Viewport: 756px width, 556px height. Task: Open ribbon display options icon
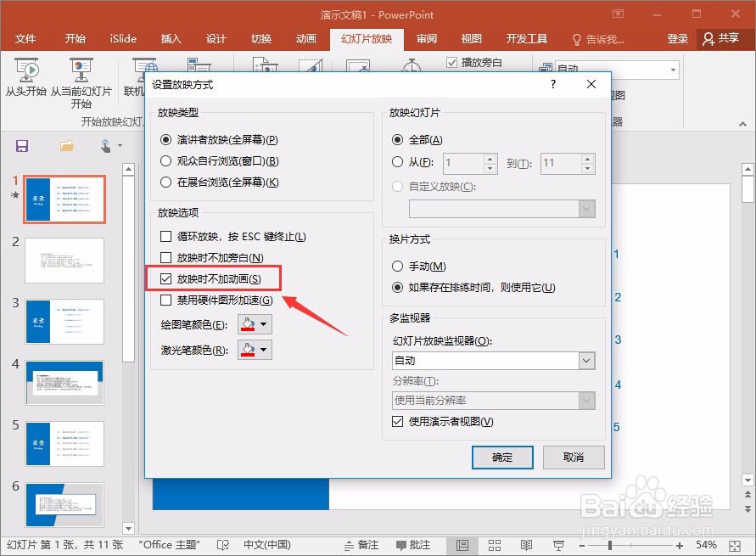coord(618,14)
